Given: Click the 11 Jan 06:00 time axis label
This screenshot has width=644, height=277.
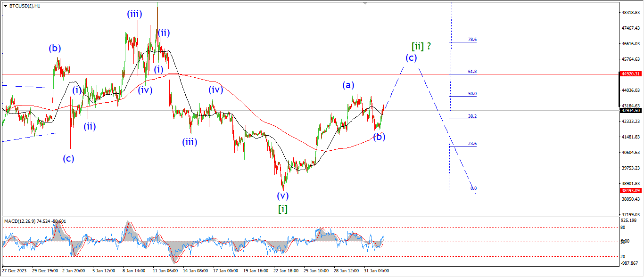Looking at the screenshot, I should coord(165,271).
